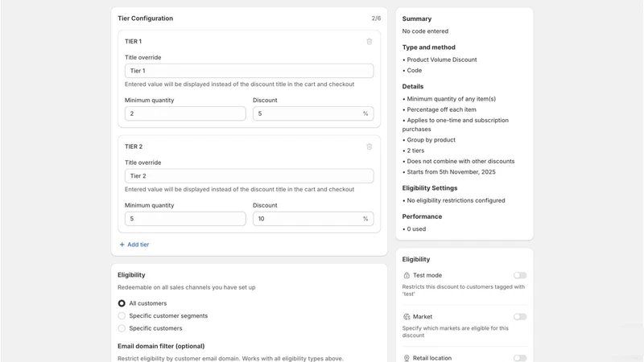Focus Tier 1 minimum quantity field
The height and width of the screenshot is (362, 644).
point(185,113)
